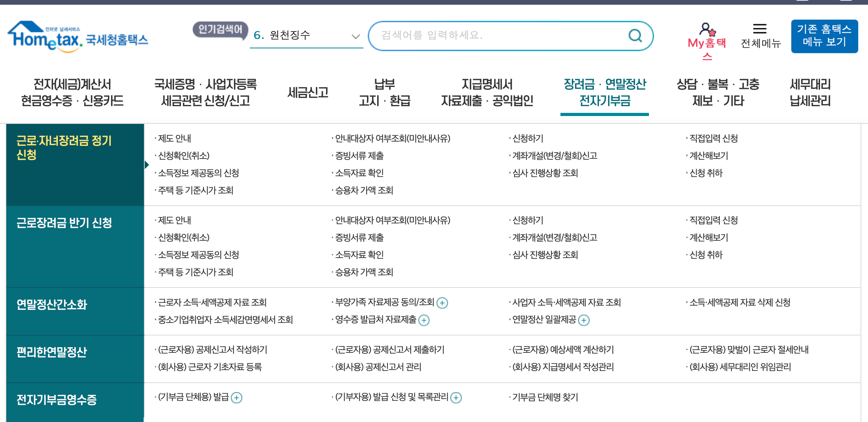Open (근로자용) 공제신고서 작성하기 link

[x=212, y=350]
